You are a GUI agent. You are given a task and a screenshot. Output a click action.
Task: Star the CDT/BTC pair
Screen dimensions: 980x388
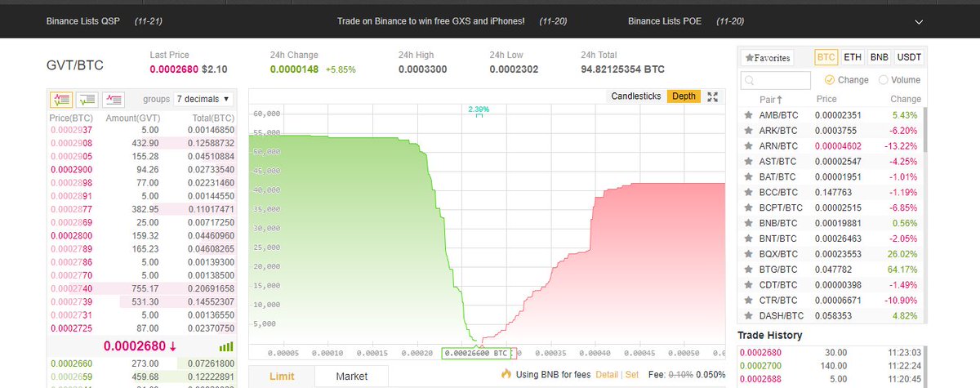coord(748,284)
